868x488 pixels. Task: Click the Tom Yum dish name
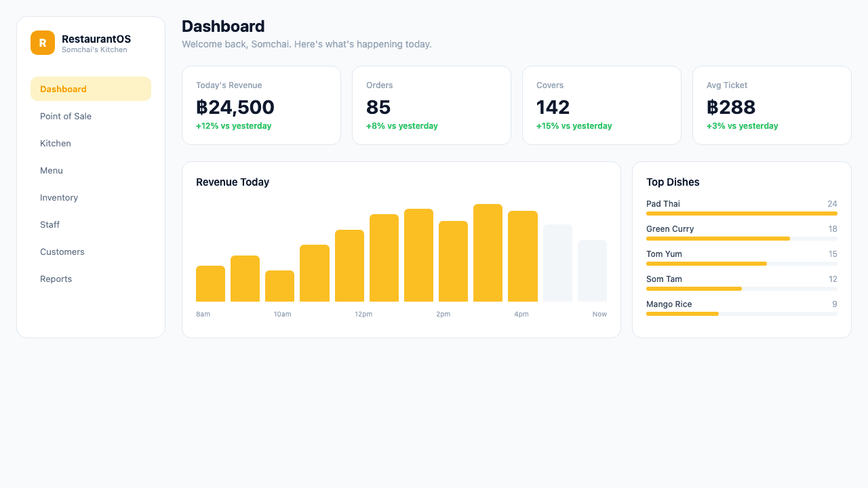665,254
